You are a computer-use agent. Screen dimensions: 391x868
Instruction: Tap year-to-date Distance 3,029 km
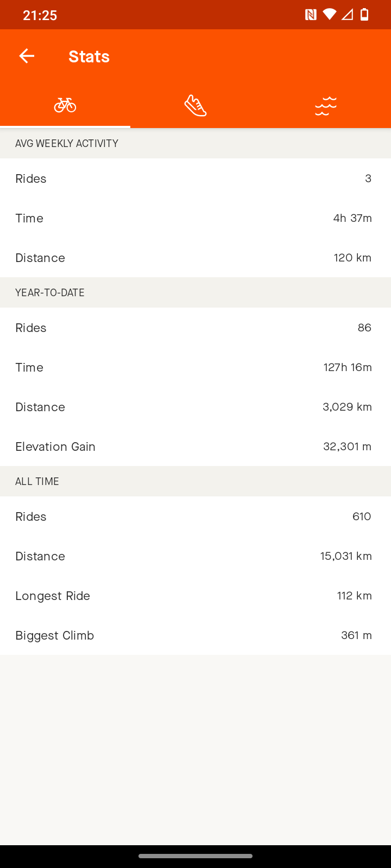point(195,407)
